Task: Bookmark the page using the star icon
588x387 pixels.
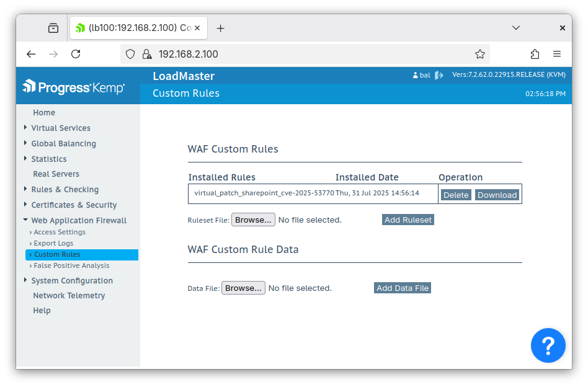Action: [x=479, y=54]
